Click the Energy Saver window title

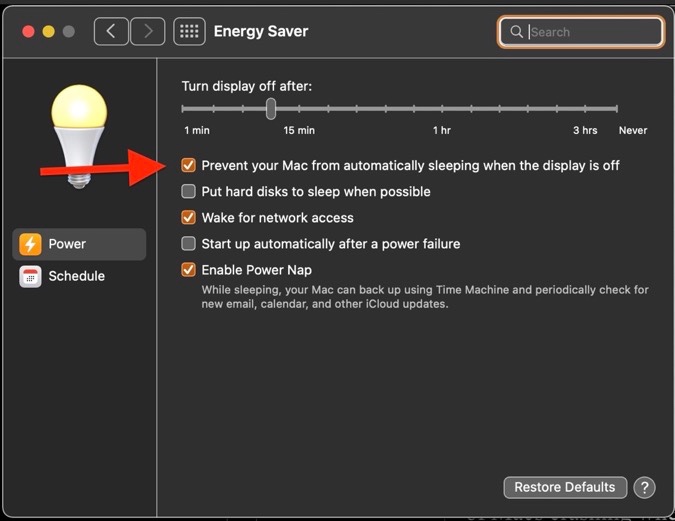(x=261, y=31)
